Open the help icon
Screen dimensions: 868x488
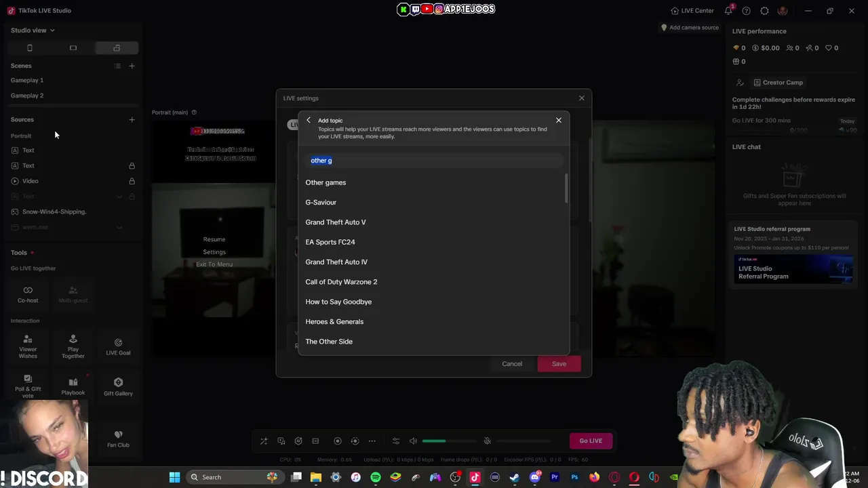(747, 11)
